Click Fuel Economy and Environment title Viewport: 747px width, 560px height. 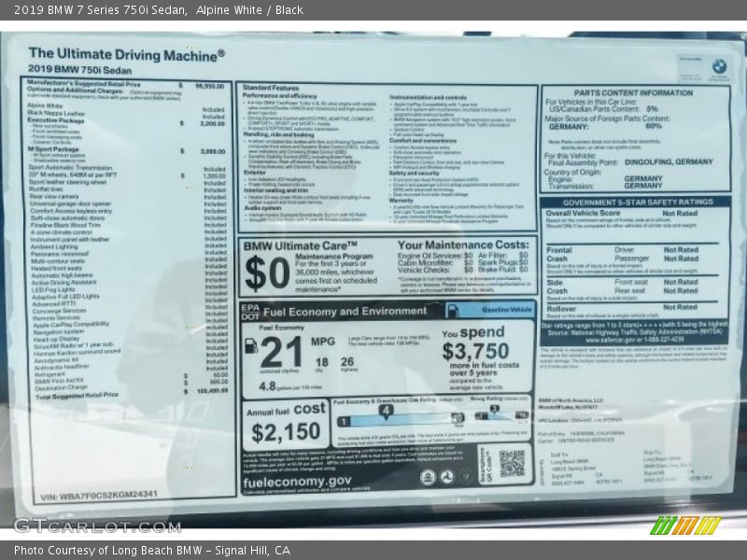[x=345, y=312]
